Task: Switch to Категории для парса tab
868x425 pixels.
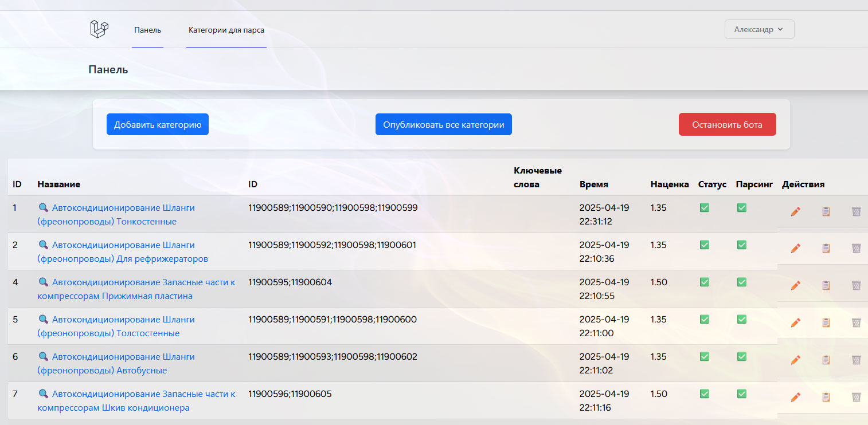Action: pyautogui.click(x=226, y=30)
